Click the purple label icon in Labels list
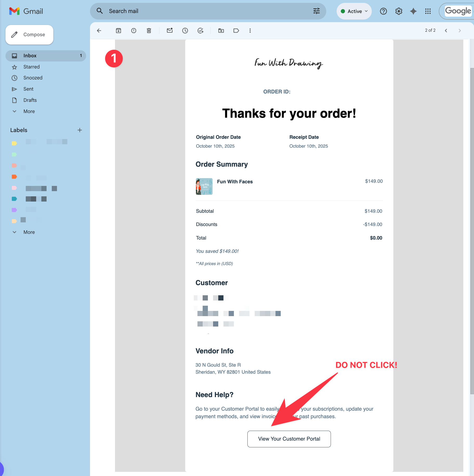This screenshot has width=474, height=476. pyautogui.click(x=14, y=210)
